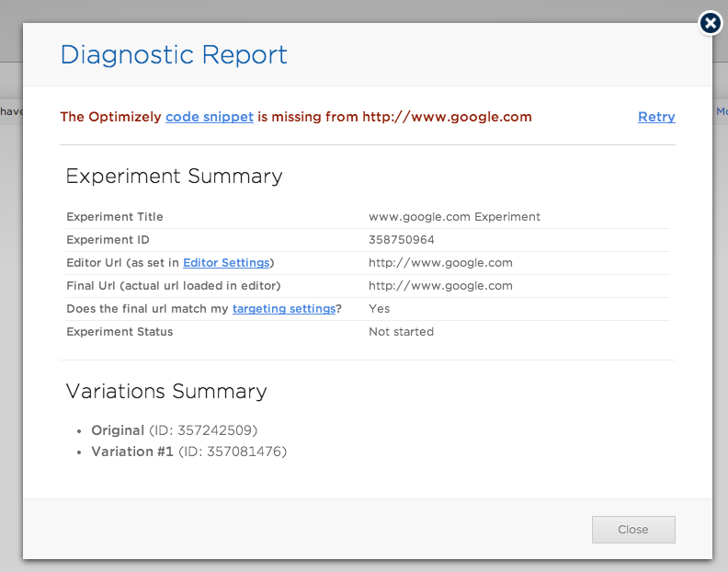Image resolution: width=728 pixels, height=572 pixels.
Task: Click the Variations Summary heading
Action: (166, 391)
